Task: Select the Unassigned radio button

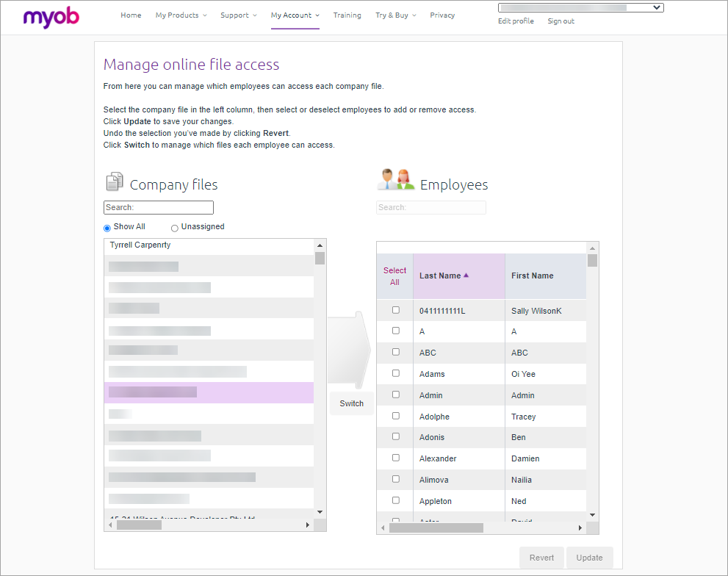Action: (x=174, y=228)
